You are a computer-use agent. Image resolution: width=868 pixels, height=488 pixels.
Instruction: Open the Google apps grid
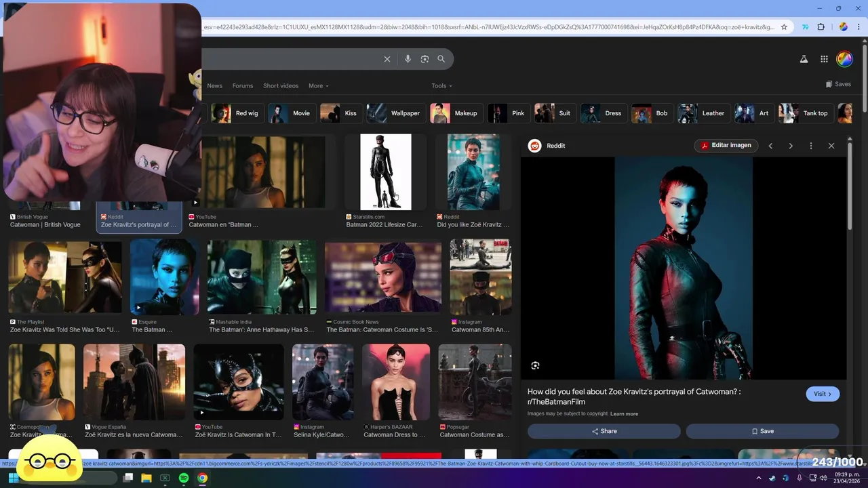coord(824,59)
